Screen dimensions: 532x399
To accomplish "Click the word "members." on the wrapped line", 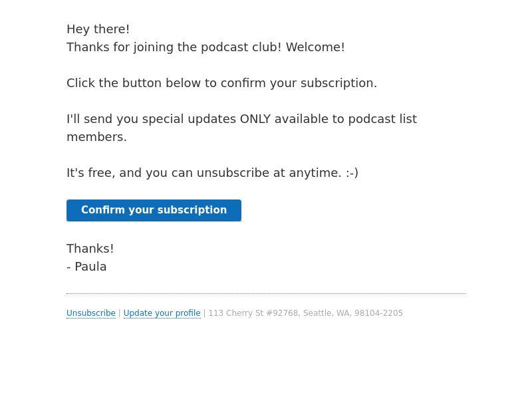I will tap(96, 137).
